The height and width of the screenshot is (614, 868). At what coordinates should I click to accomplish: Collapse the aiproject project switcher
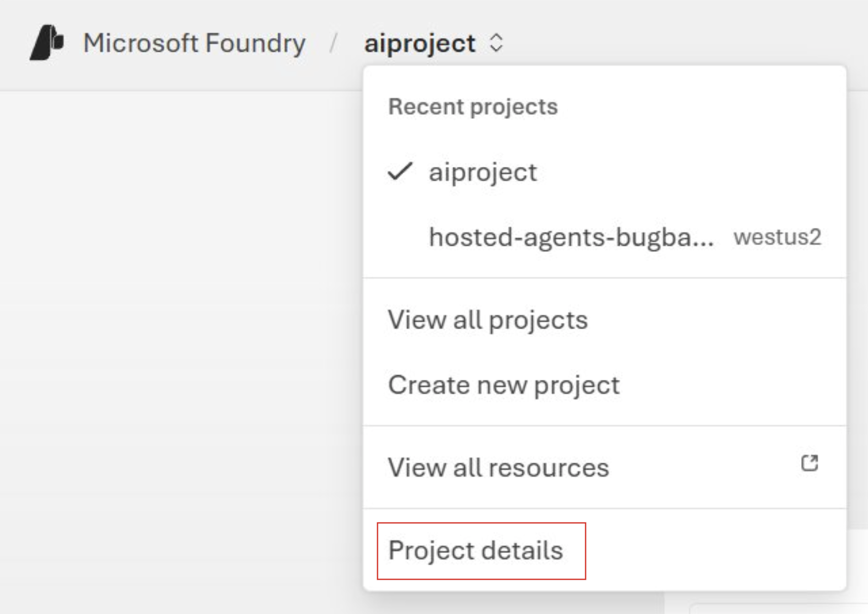[420, 43]
